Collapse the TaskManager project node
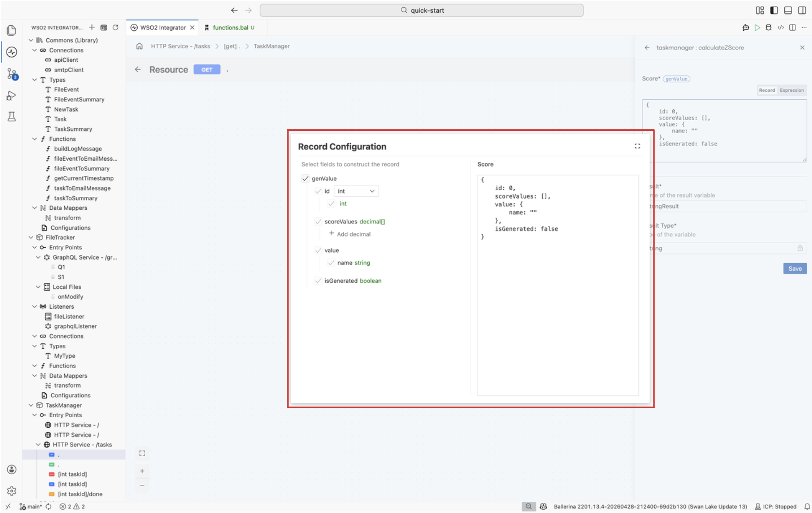This screenshot has width=812, height=513. [x=31, y=405]
